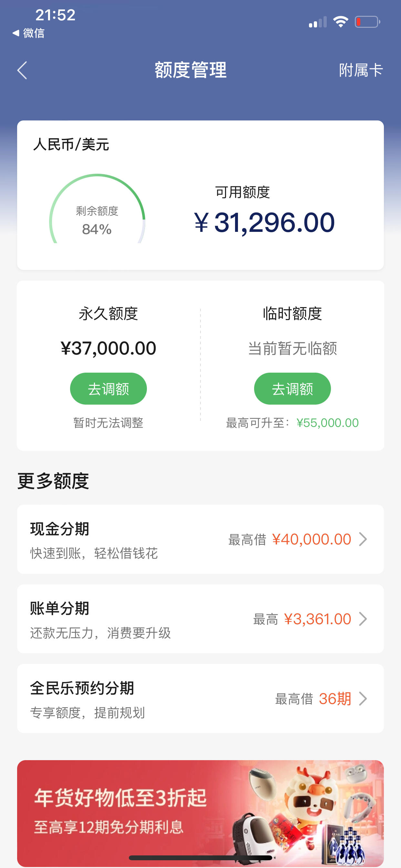Expand 账单分期 chevron arrow
This screenshot has width=401, height=868.
363,619
